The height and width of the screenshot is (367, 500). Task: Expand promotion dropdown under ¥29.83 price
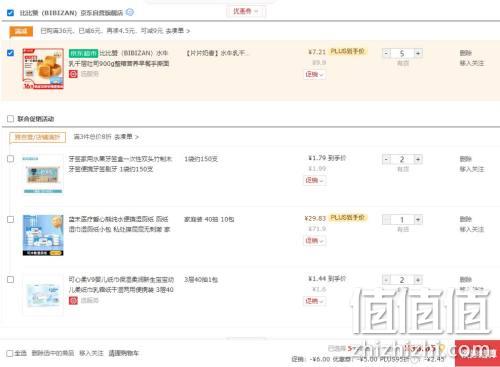click(x=314, y=240)
